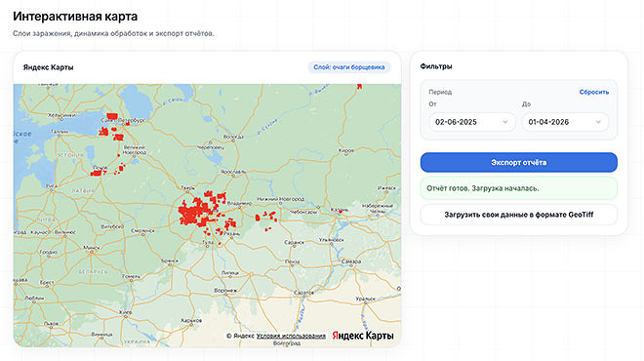Click the Яндекс Карты logo on map
The height and width of the screenshot is (361, 644).
pyautogui.click(x=363, y=336)
